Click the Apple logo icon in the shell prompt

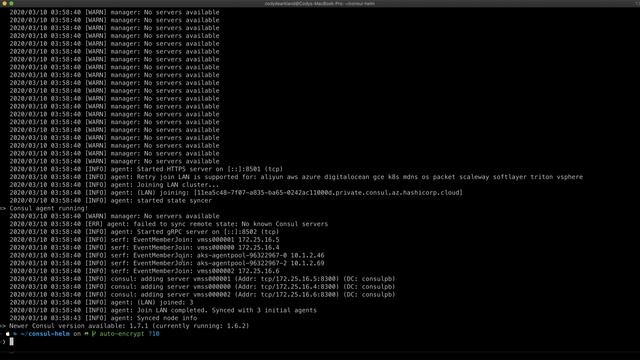(x=7, y=334)
